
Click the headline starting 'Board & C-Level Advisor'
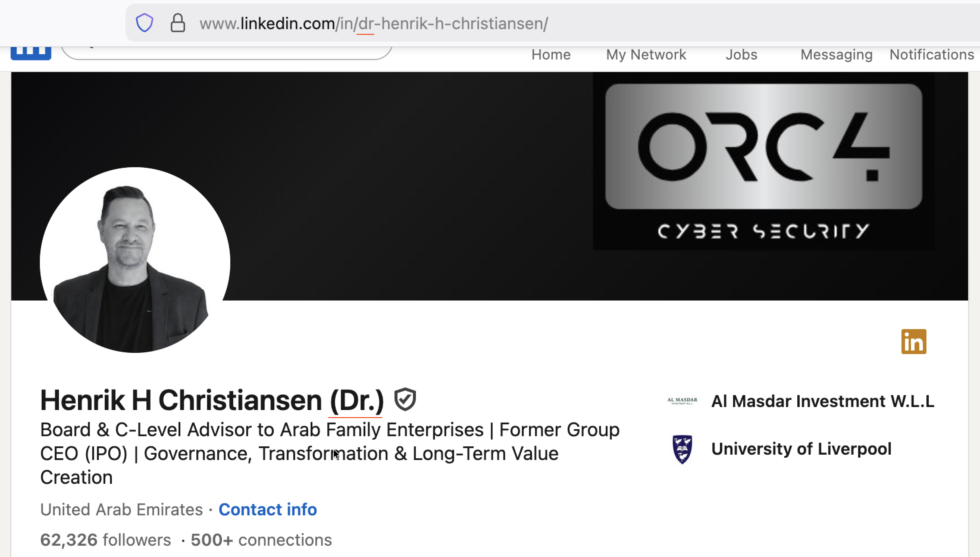[x=330, y=453]
